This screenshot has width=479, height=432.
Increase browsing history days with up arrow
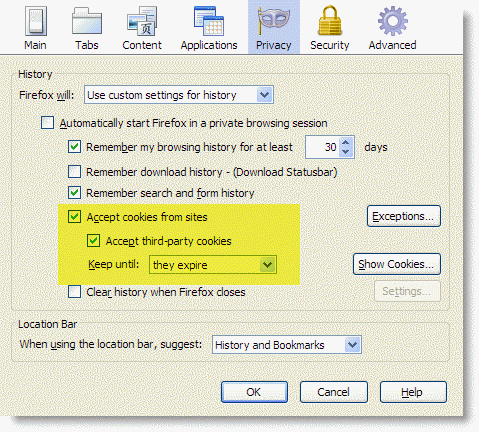point(346,142)
